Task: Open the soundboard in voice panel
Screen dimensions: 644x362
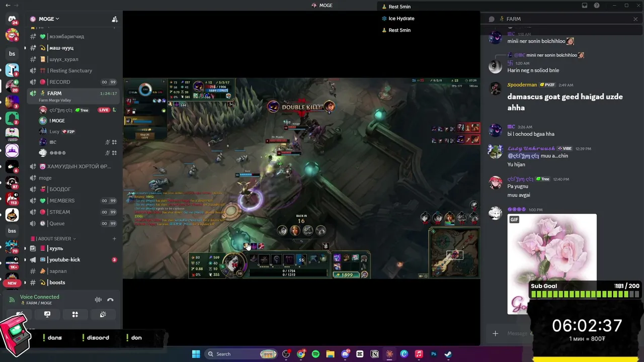Action: (x=103, y=315)
